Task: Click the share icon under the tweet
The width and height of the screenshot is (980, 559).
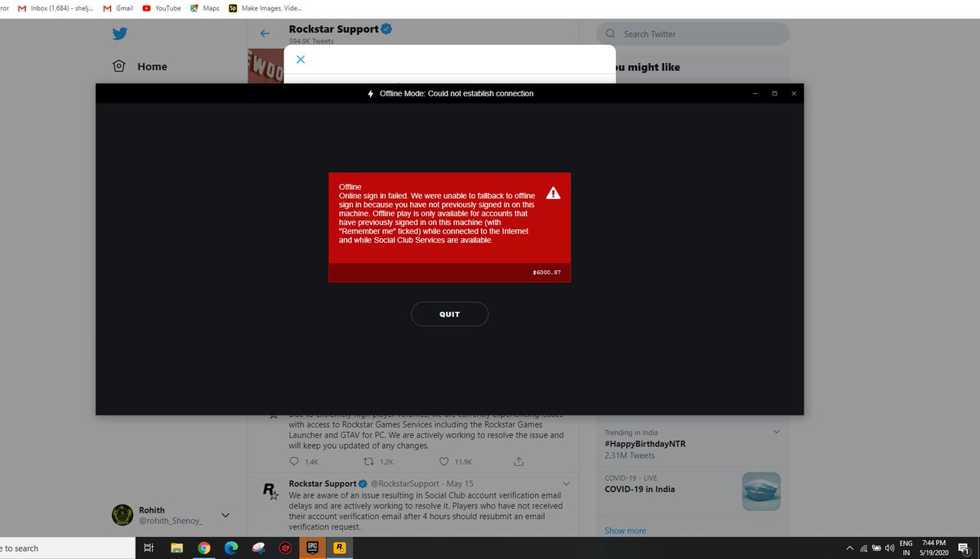Action: coord(518,461)
